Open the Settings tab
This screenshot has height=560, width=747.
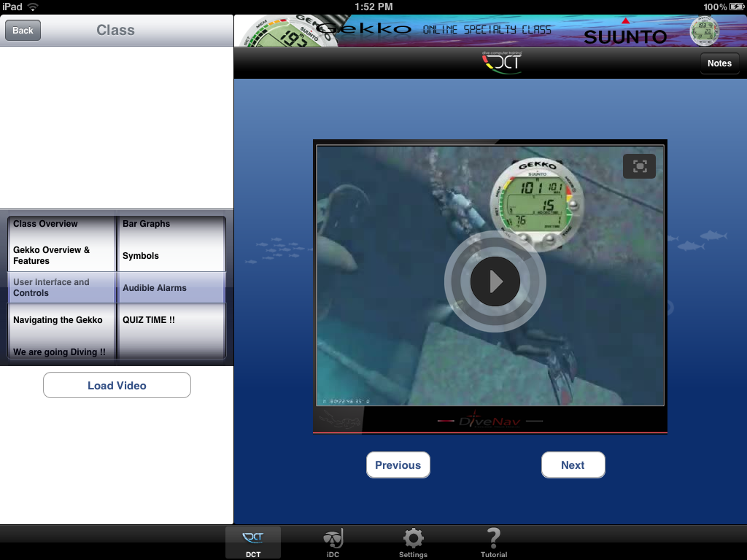pos(413,542)
